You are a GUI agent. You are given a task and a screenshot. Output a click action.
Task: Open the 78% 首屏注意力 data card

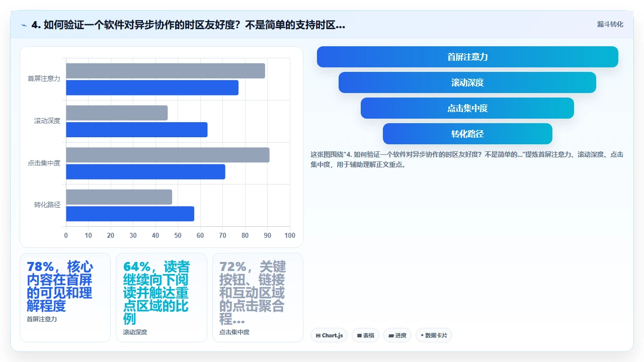65,298
